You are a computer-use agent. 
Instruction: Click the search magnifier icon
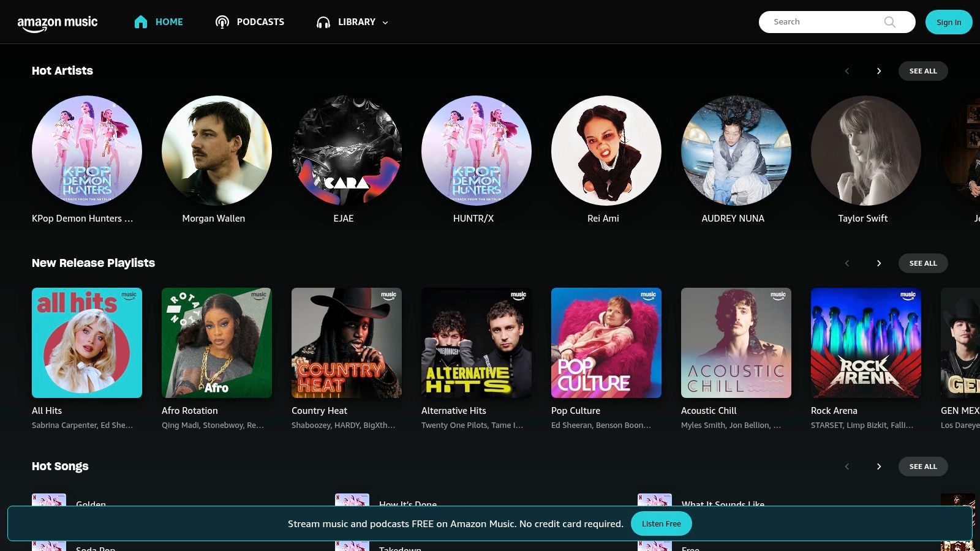pyautogui.click(x=890, y=22)
